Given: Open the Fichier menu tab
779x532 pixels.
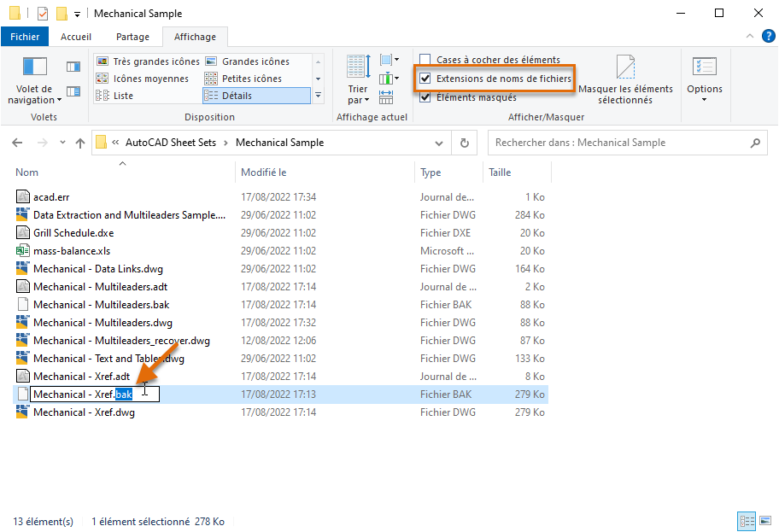Looking at the screenshot, I should (25, 37).
